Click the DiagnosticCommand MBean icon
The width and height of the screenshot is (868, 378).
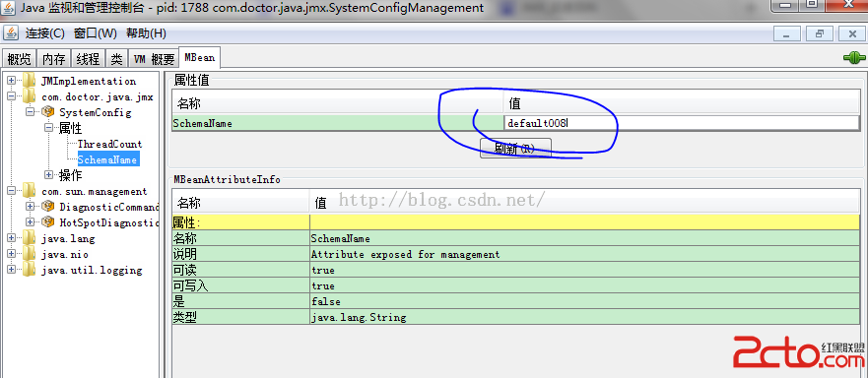pos(47,207)
